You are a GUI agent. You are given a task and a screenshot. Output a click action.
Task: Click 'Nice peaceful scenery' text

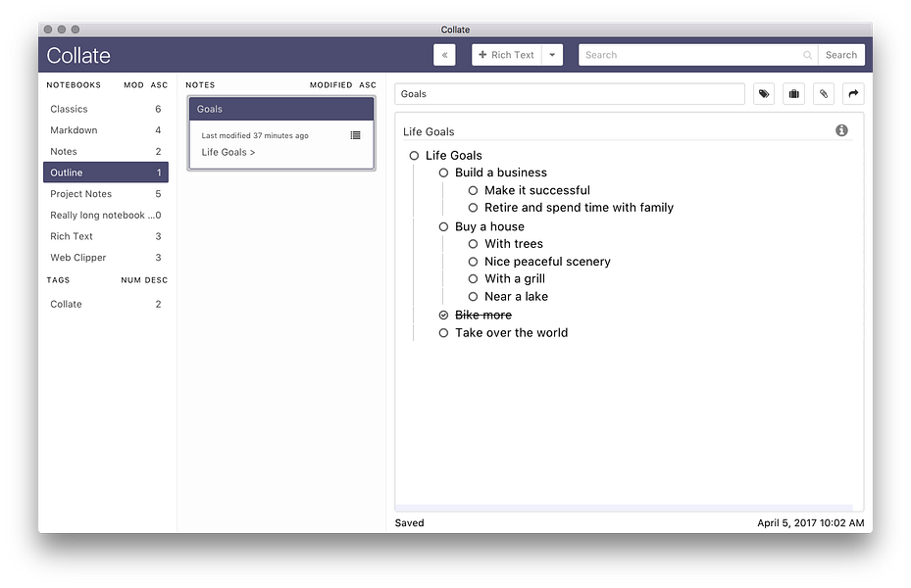coord(547,262)
